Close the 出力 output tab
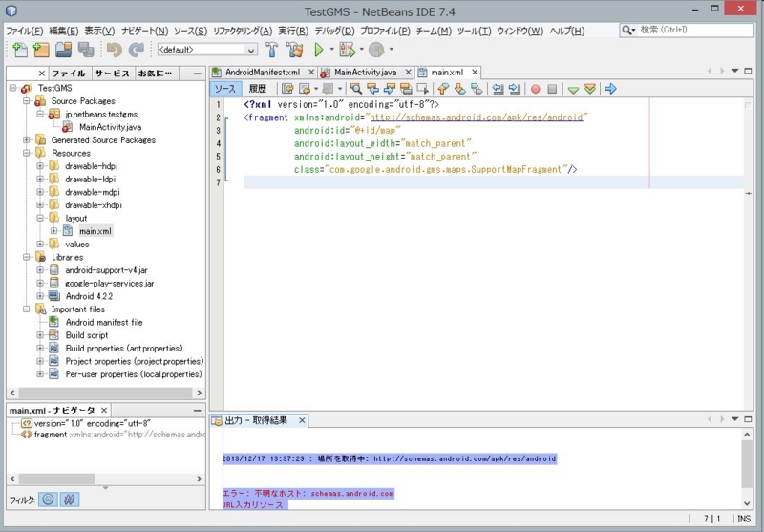The width and height of the screenshot is (764, 532). (302, 420)
